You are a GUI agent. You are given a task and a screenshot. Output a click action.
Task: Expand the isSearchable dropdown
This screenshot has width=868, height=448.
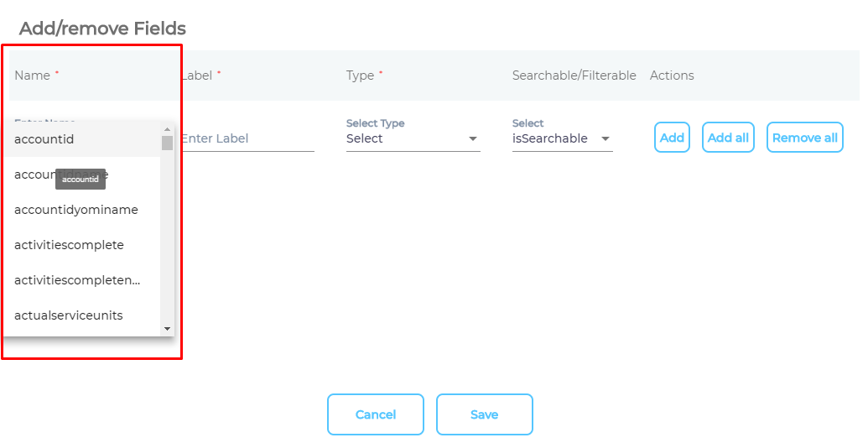[562, 138]
